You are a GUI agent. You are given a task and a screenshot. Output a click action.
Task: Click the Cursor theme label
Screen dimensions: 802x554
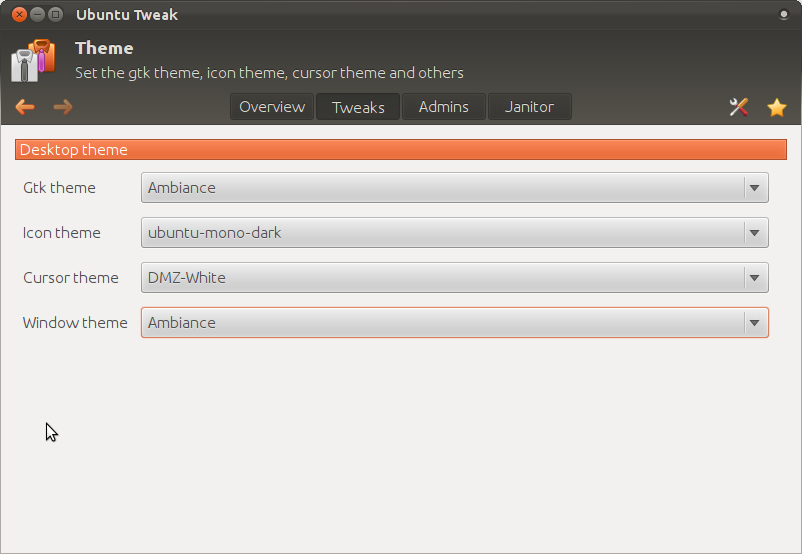71,278
